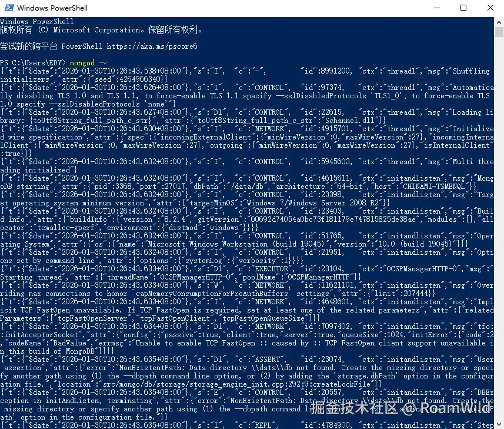The height and width of the screenshot is (429, 504).
Task: Click the 'PS C:\Users\EDY>' prompt
Action: (x=33, y=63)
